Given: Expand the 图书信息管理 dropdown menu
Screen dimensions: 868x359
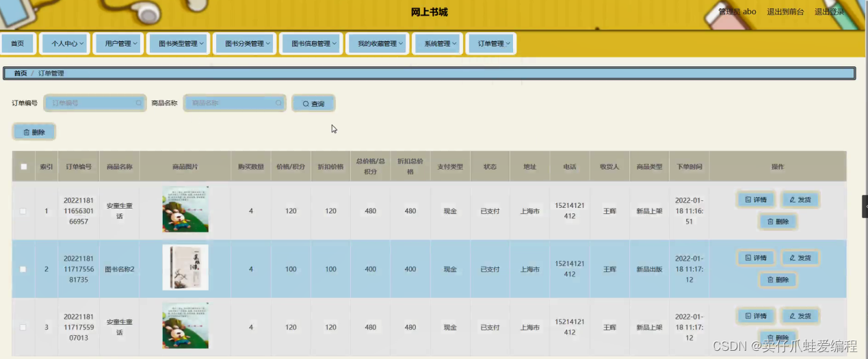Looking at the screenshot, I should click(x=311, y=43).
